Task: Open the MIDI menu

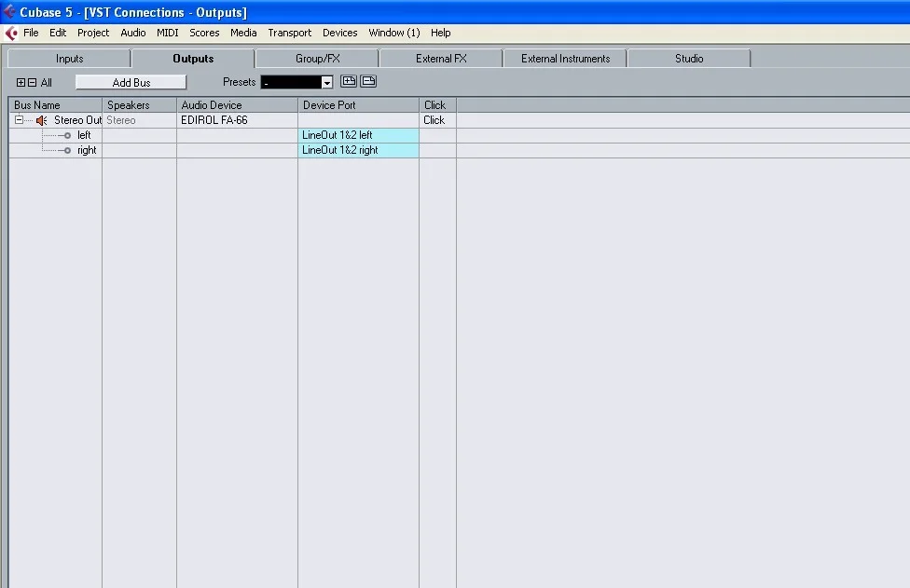Action: [167, 33]
